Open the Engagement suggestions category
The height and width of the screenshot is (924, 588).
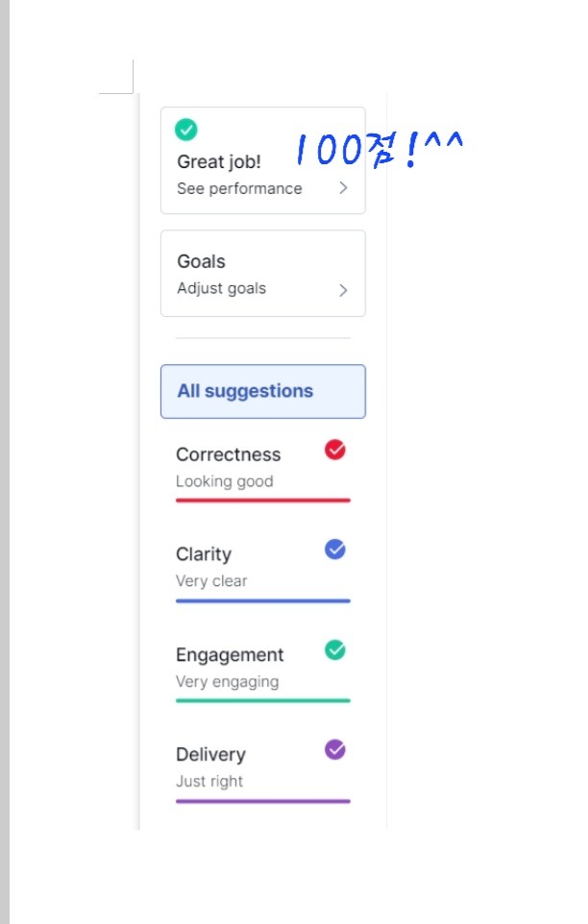(x=230, y=655)
